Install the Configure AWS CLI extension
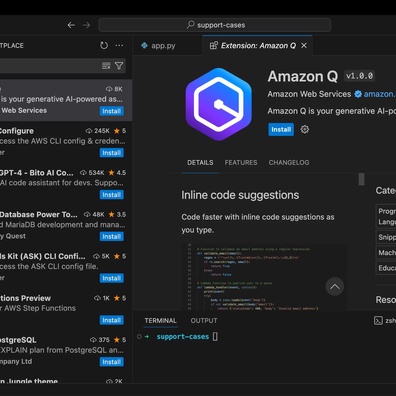 point(112,153)
